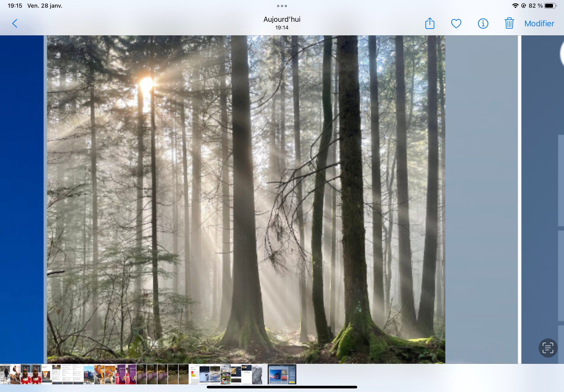Image resolution: width=564 pixels, height=392 pixels.
Task: Go back using the blue chevron arrow
Action: (15, 24)
